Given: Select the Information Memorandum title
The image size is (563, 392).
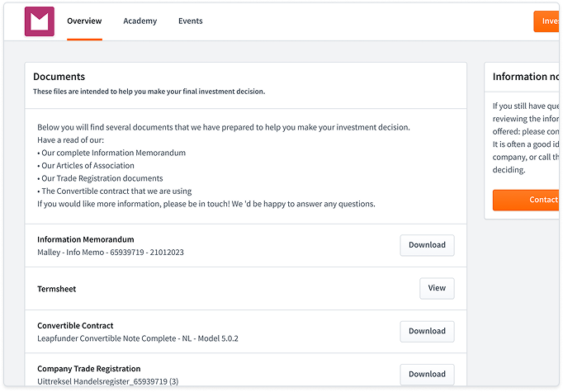Looking at the screenshot, I should (x=85, y=239).
